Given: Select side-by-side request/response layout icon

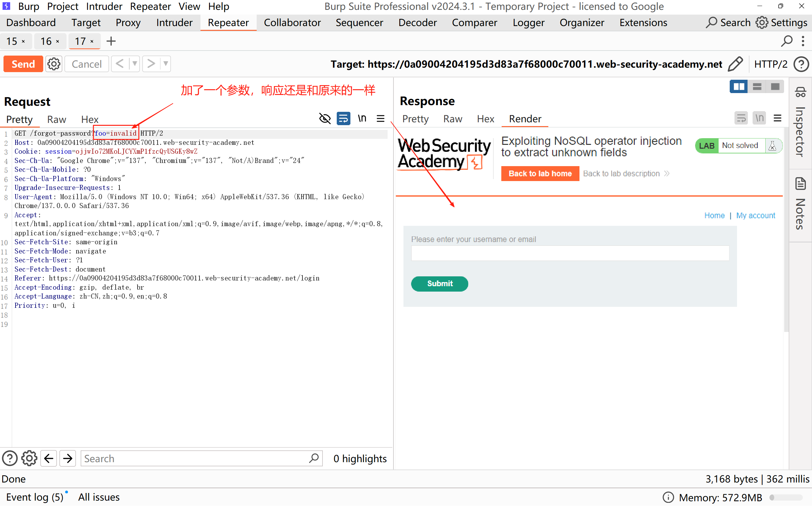Looking at the screenshot, I should click(x=738, y=87).
